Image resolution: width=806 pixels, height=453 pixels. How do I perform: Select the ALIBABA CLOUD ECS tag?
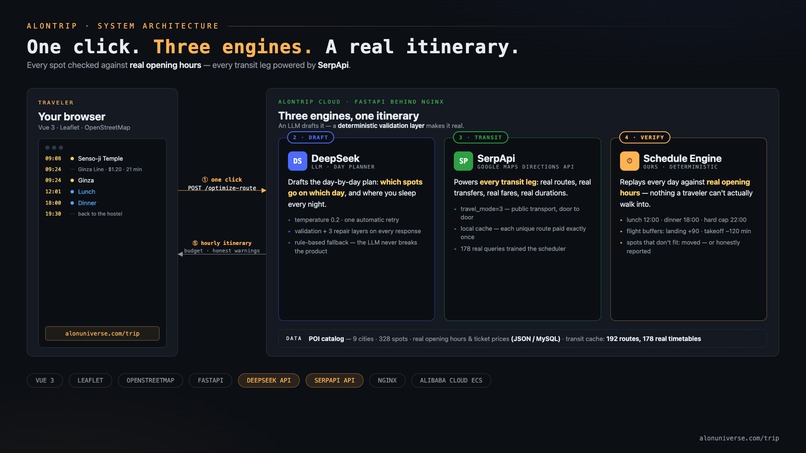pyautogui.click(x=451, y=380)
